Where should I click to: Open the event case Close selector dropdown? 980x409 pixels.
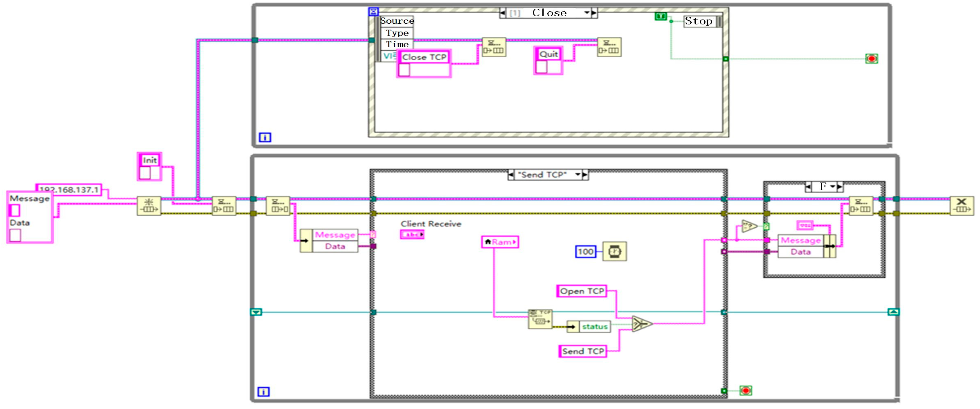(587, 13)
